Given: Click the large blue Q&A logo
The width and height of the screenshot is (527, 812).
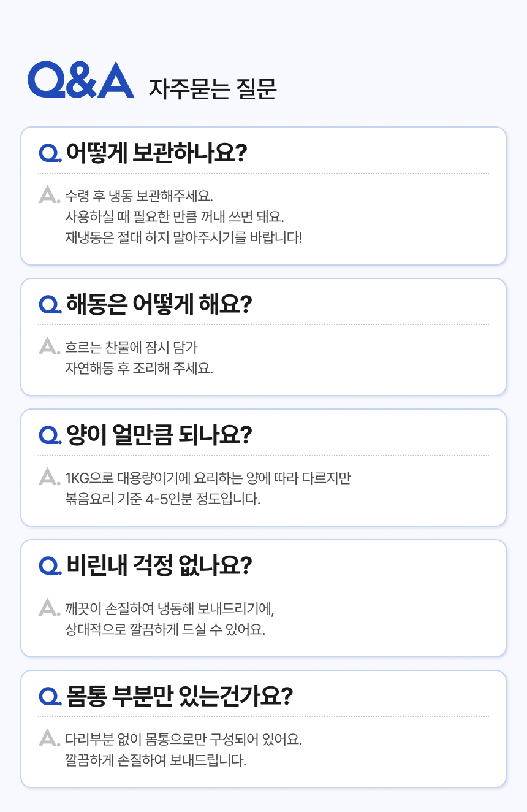Looking at the screenshot, I should 81,79.
